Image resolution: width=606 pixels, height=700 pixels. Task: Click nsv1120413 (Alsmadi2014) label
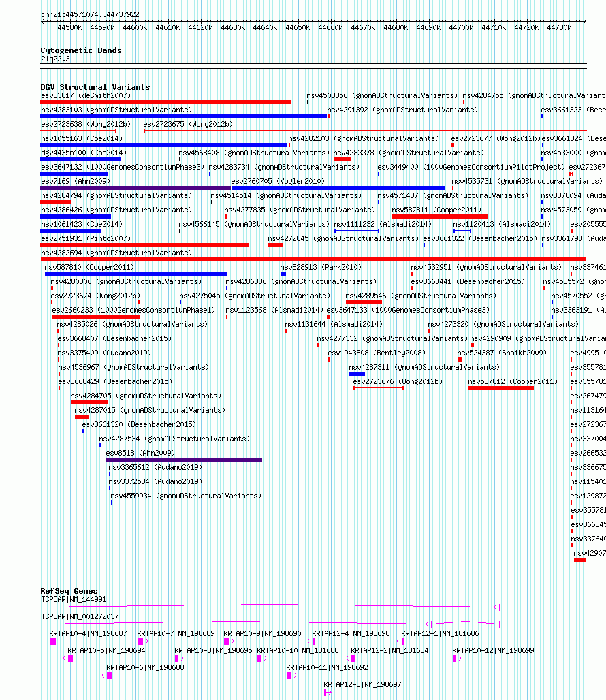pos(502,224)
